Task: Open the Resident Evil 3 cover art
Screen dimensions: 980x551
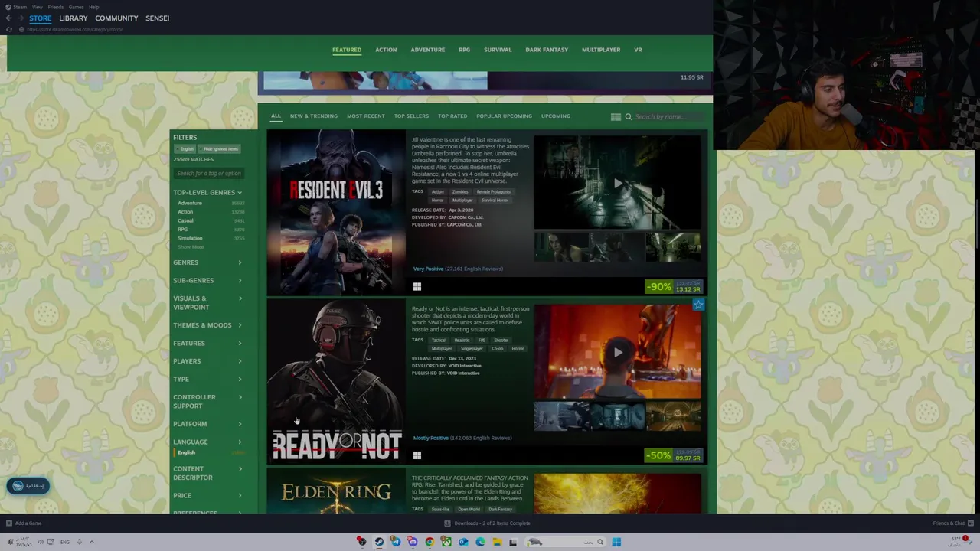Action: click(x=336, y=212)
